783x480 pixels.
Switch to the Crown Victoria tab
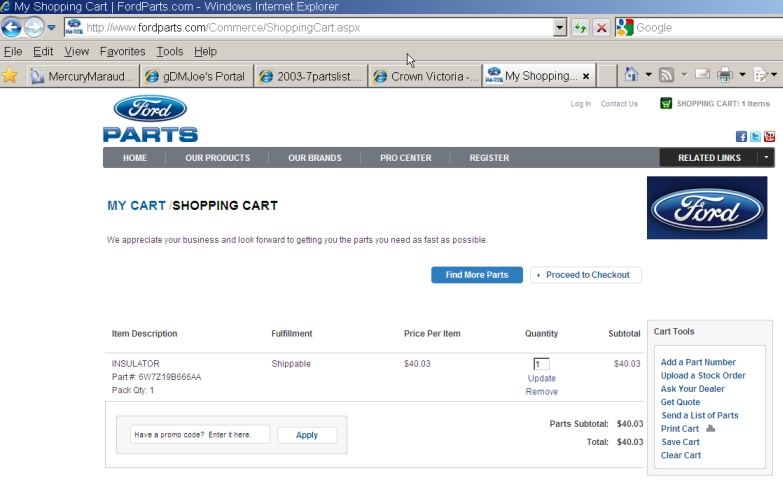point(425,76)
